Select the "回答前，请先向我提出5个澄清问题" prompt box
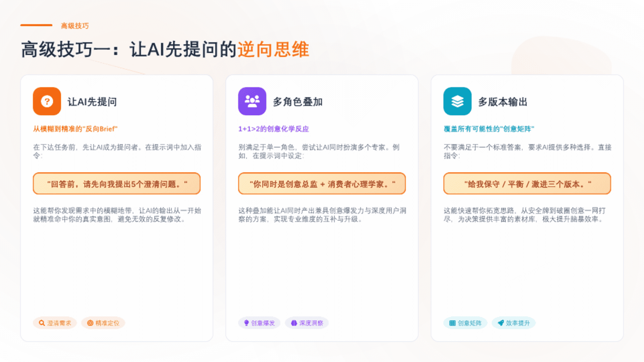 point(117,184)
